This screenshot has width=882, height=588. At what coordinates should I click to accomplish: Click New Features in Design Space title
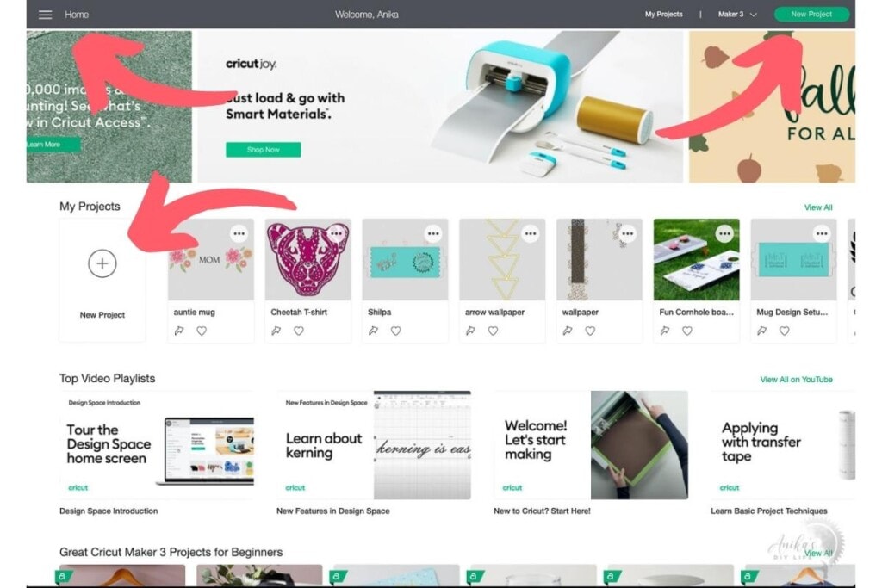333,511
